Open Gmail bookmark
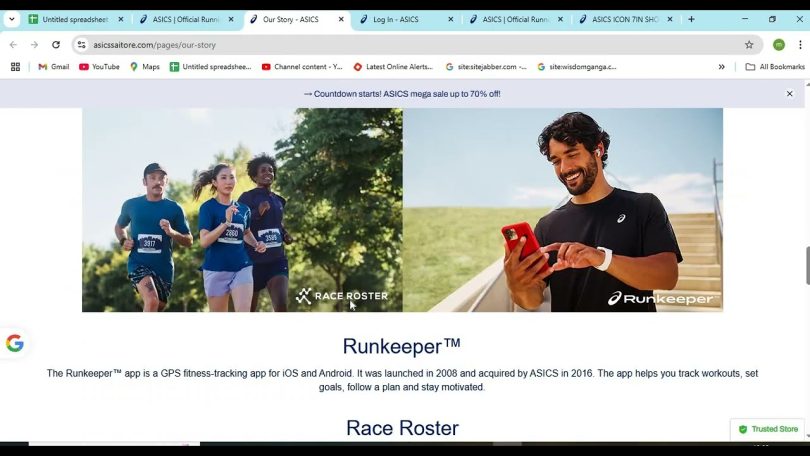Viewport: 810px width, 456px height. click(x=54, y=67)
